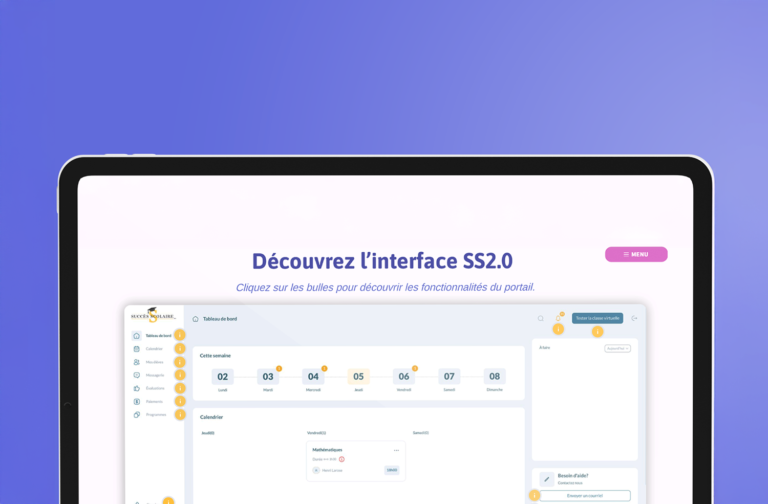This screenshot has height=504, width=768.
Task: Click Tester la classe virtuelle button
Action: pos(597,318)
